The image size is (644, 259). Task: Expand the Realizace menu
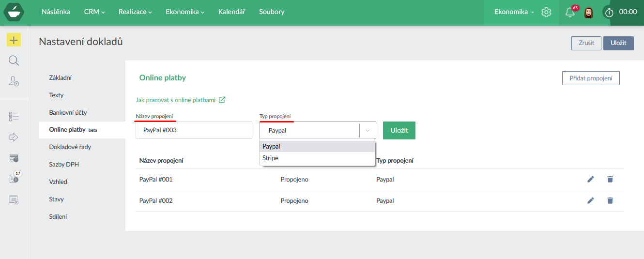click(x=135, y=12)
